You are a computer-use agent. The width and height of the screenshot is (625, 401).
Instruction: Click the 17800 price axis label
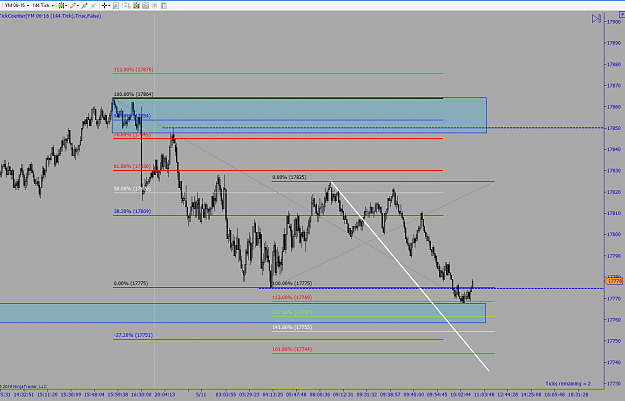click(614, 234)
